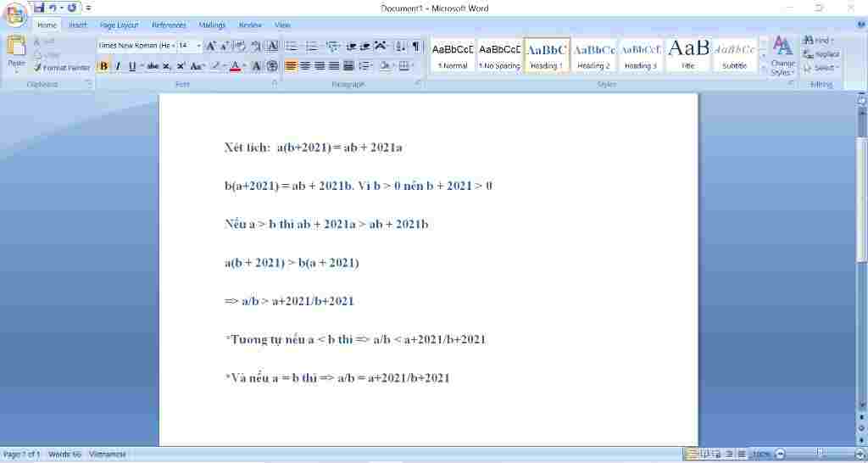Click the Show/Hide paragraph marks icon
This screenshot has width=868, height=463.
[416, 46]
